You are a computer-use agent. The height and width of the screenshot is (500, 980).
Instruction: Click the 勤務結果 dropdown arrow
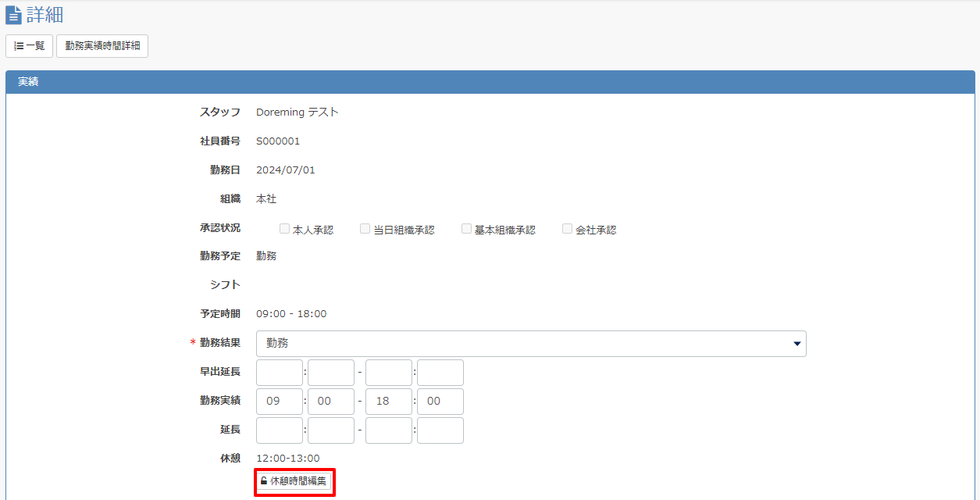[797, 344]
